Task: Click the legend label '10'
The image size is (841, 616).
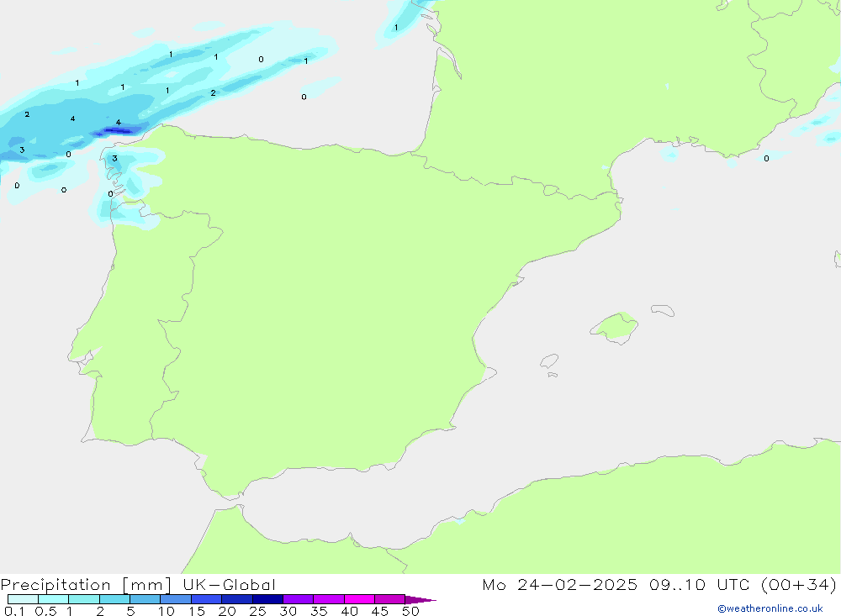Action: (x=167, y=611)
